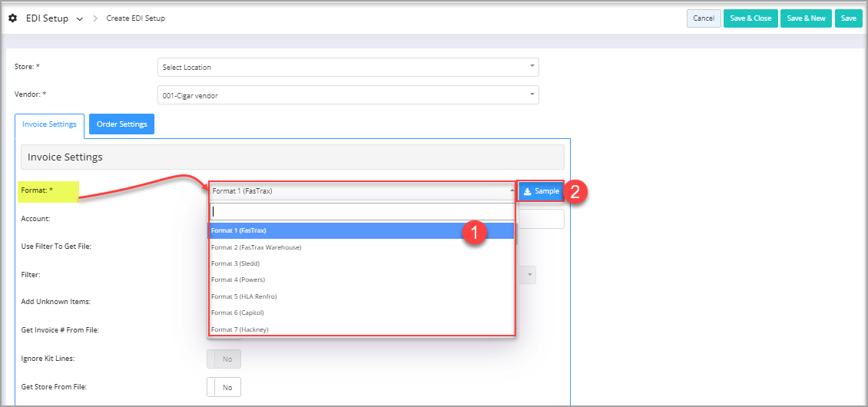Click the Cancel button
The height and width of the screenshot is (407, 868).
704,18
